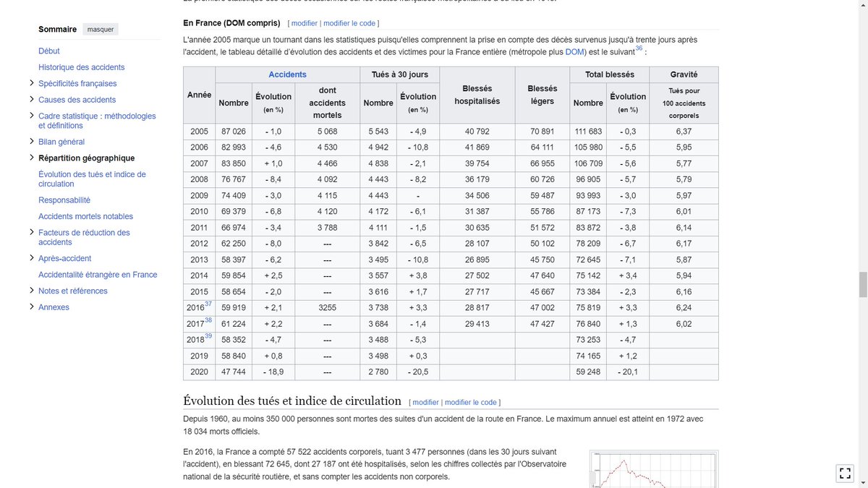Expand Causes des accidents chevron
Screen dimensions: 868x488
tap(32, 99)
